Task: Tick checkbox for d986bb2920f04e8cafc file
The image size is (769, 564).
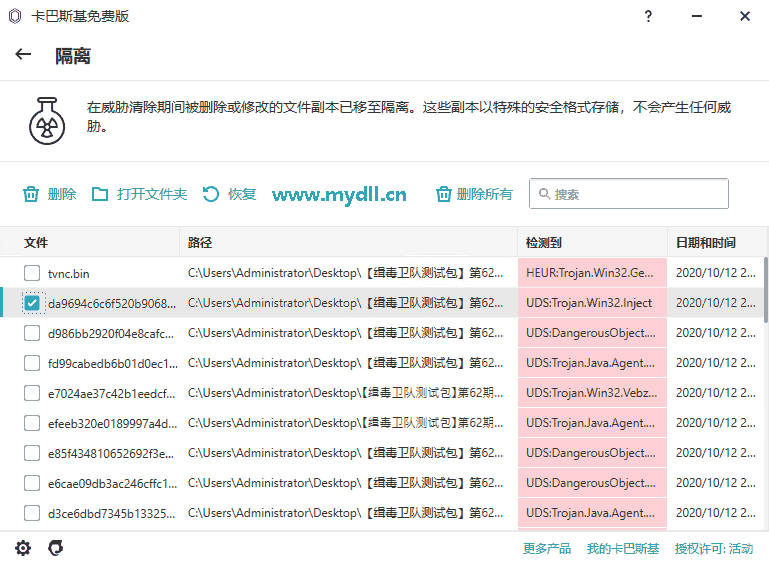Action: 32,333
